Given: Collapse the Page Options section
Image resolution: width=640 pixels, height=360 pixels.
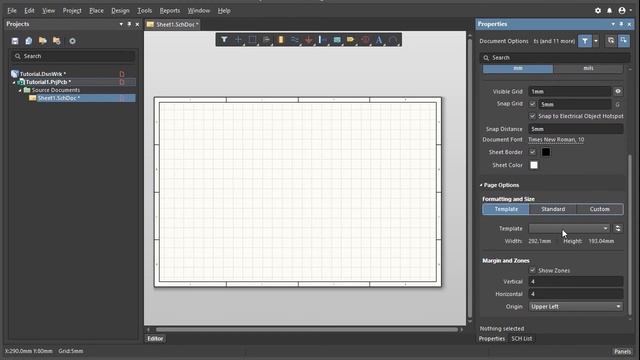Looking at the screenshot, I should pyautogui.click(x=481, y=185).
